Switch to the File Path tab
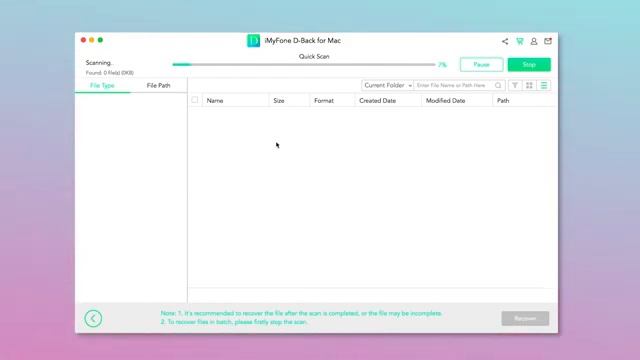Image resolution: width=640 pixels, height=360 pixels. coord(158,85)
